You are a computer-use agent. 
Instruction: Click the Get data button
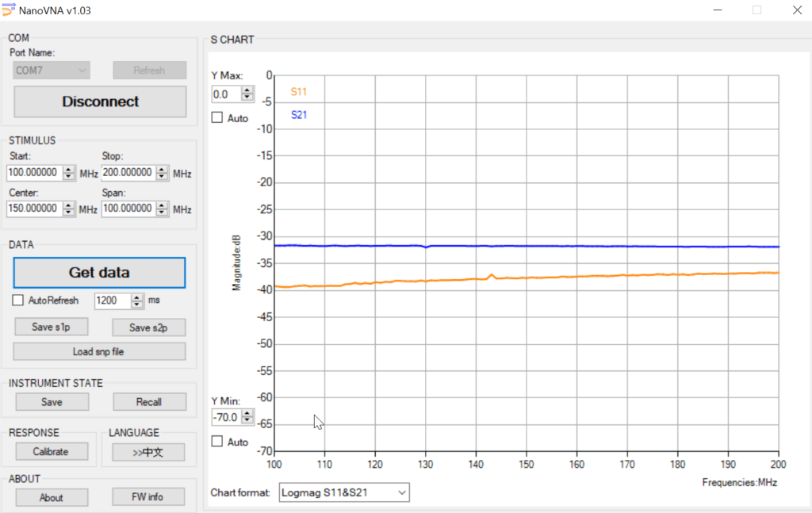99,273
